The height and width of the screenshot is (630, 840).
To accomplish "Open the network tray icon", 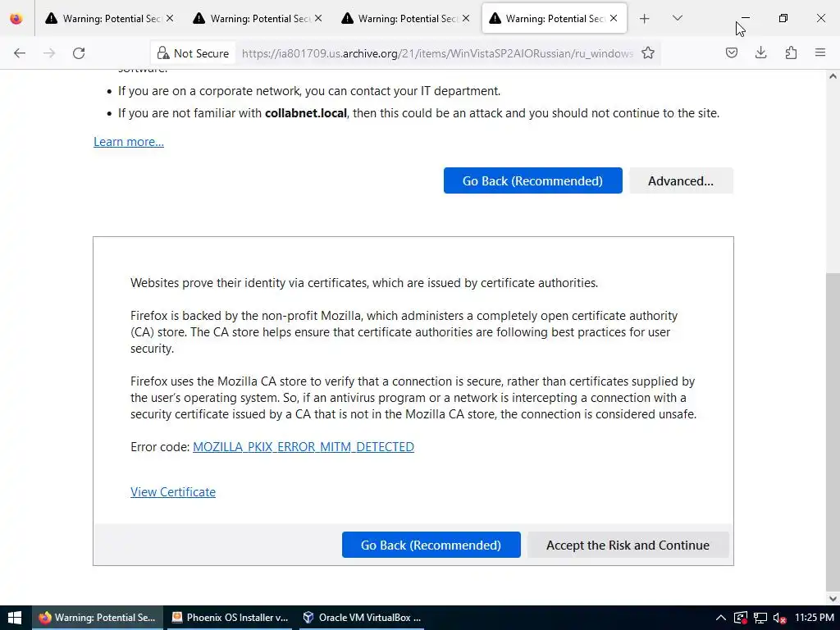I will pos(760,618).
